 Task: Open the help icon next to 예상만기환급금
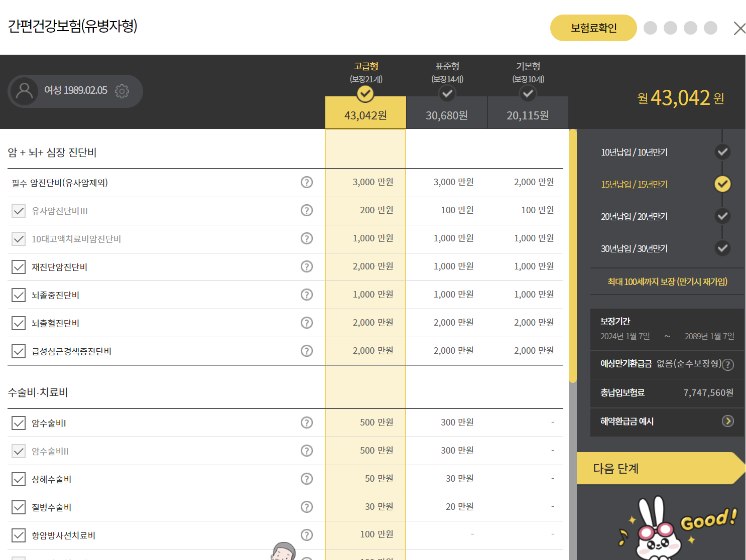728,365
